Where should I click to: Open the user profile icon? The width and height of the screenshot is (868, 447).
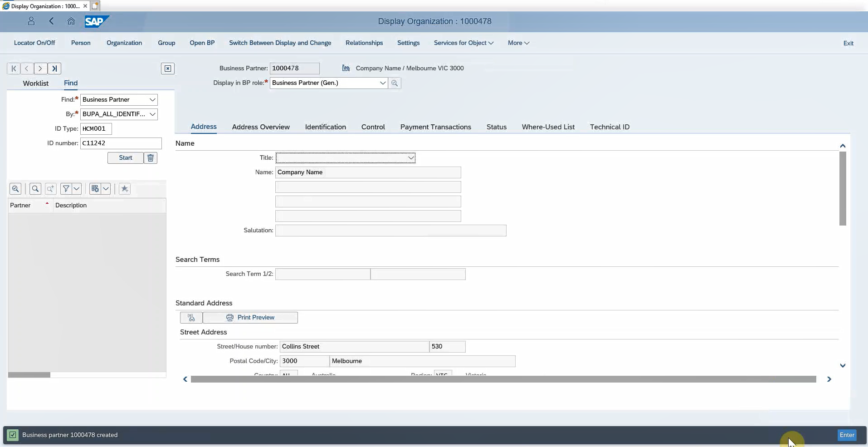tap(31, 21)
